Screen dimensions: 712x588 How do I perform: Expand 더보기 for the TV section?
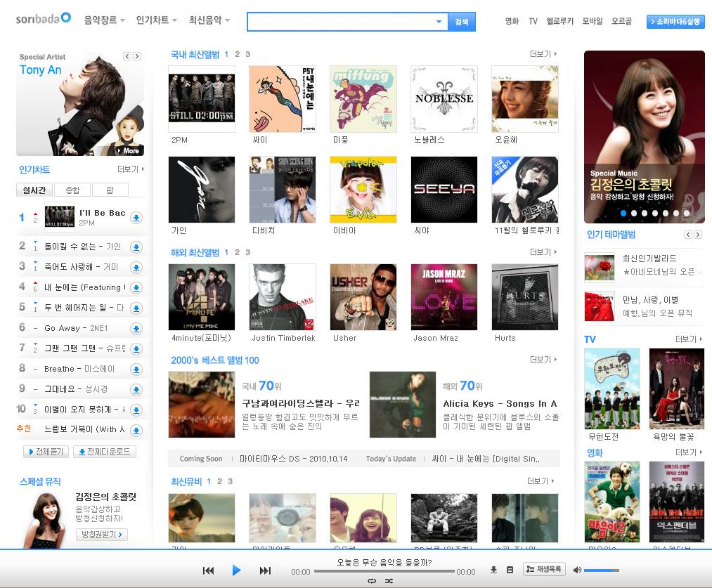(x=689, y=339)
